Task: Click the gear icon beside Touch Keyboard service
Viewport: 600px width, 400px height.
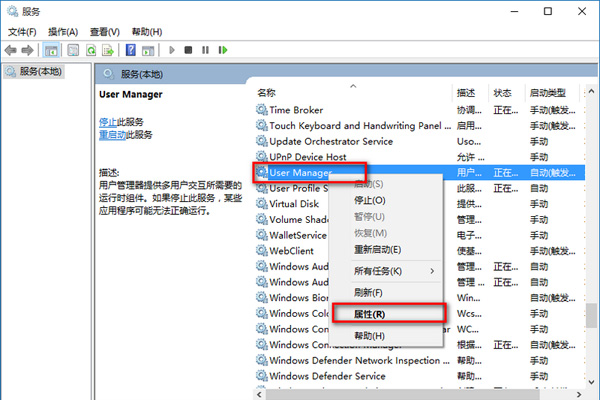Action: point(262,126)
